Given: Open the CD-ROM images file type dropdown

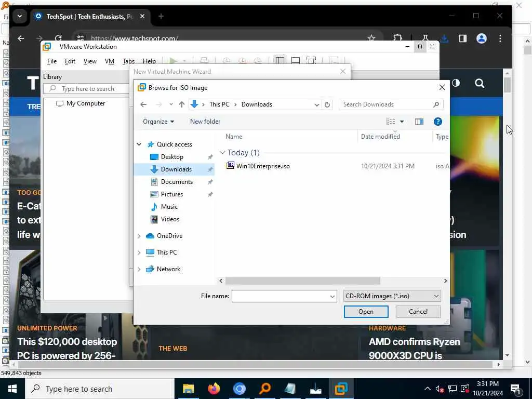Looking at the screenshot, I should click(x=392, y=296).
